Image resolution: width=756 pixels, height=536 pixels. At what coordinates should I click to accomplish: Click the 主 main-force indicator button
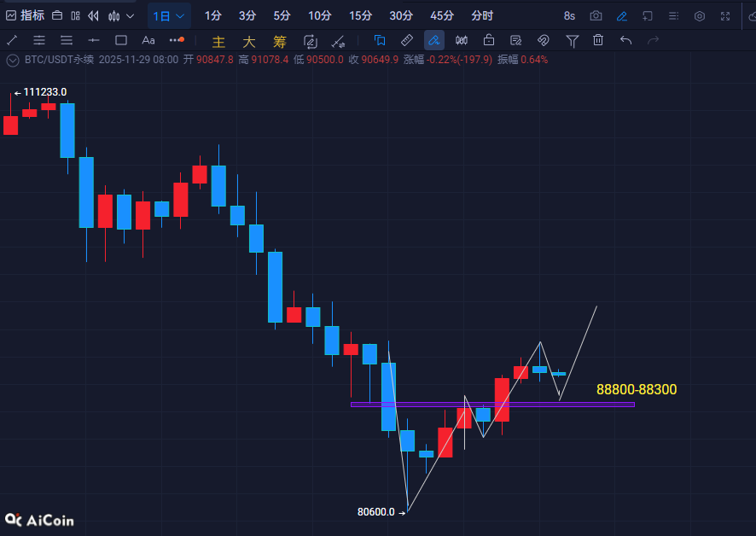pyautogui.click(x=218, y=41)
